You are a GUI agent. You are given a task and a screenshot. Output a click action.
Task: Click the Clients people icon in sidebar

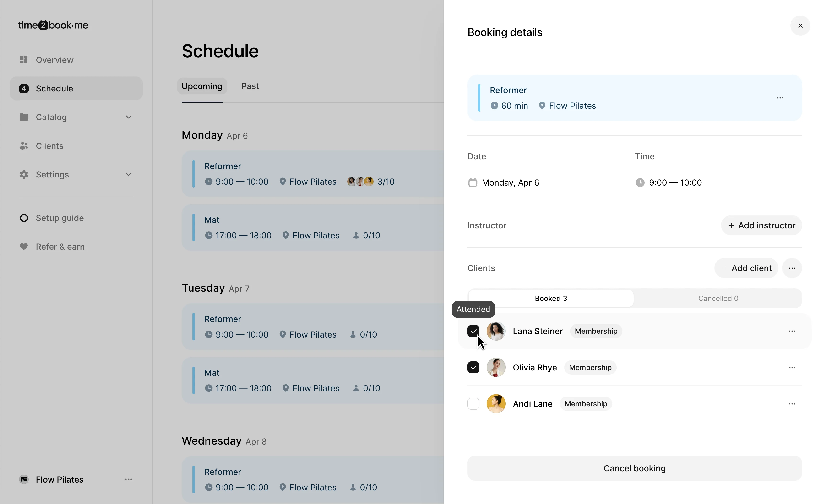point(24,146)
